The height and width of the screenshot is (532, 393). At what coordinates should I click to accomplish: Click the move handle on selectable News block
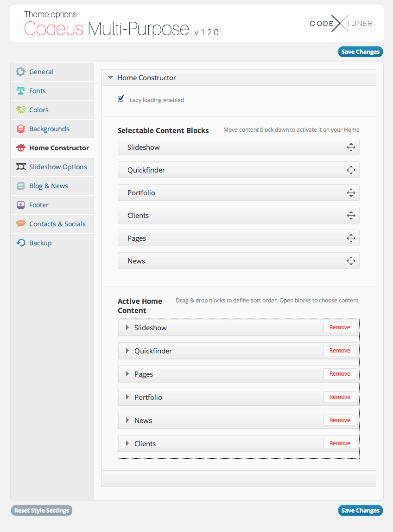(x=351, y=261)
